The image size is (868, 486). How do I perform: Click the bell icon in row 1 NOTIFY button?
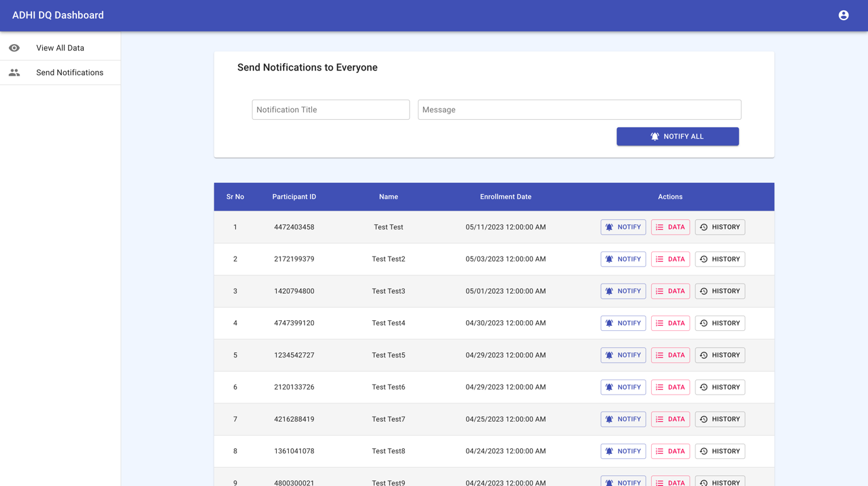609,227
